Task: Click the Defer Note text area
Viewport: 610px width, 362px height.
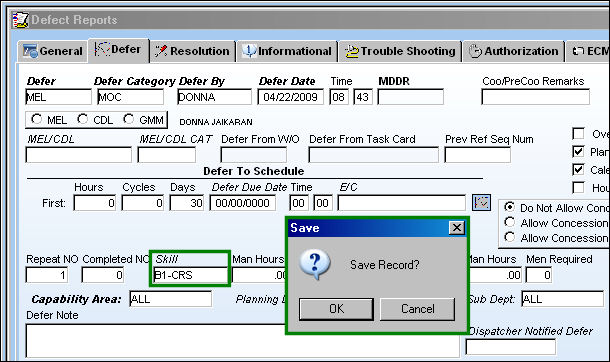Action: (x=242, y=341)
